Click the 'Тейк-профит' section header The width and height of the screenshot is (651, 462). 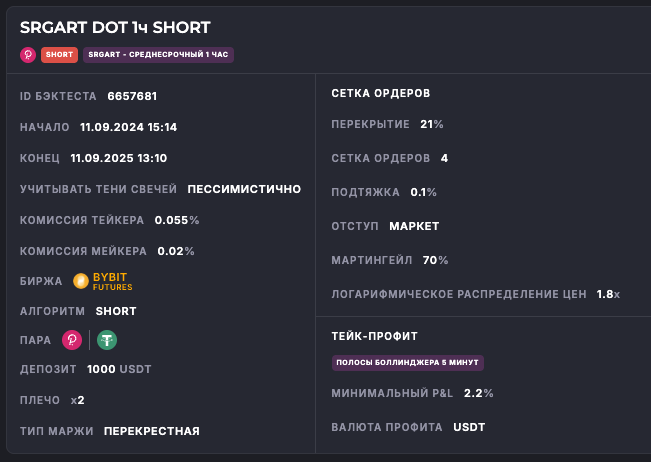374,336
